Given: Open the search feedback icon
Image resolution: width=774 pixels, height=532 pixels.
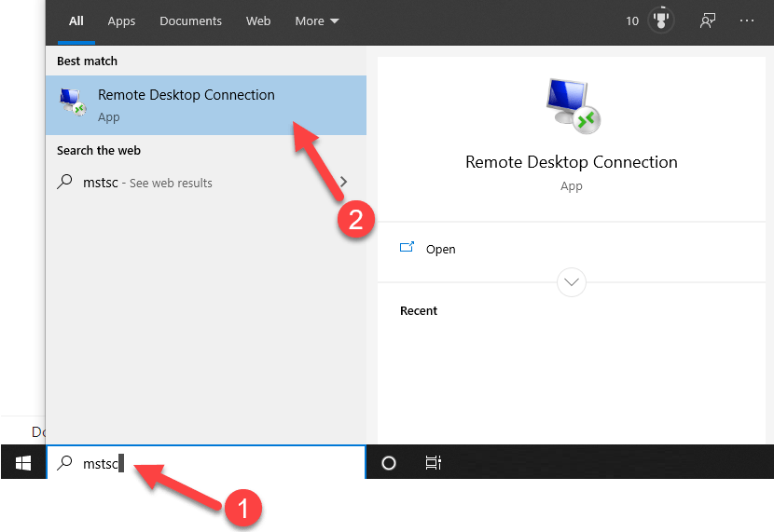Looking at the screenshot, I should (x=708, y=20).
